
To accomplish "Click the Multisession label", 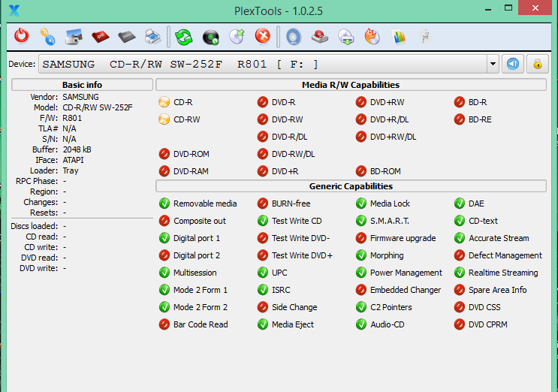I will click(x=195, y=273).
